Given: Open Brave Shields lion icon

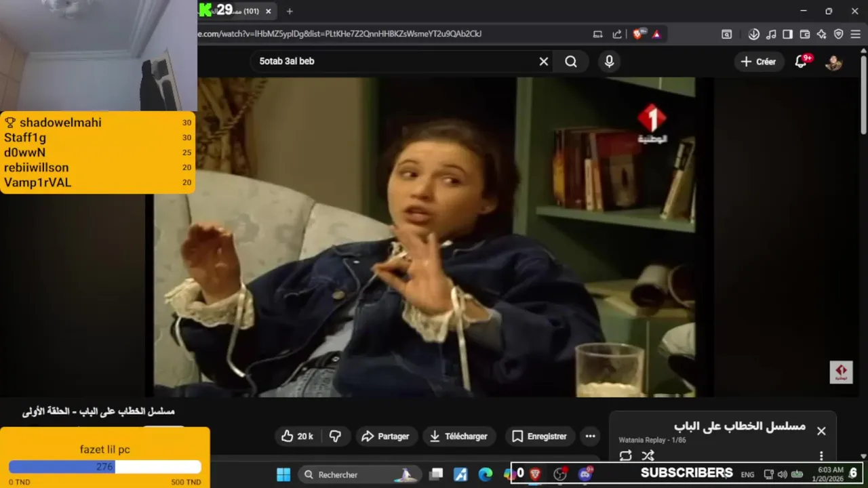Looking at the screenshot, I should click(x=637, y=34).
